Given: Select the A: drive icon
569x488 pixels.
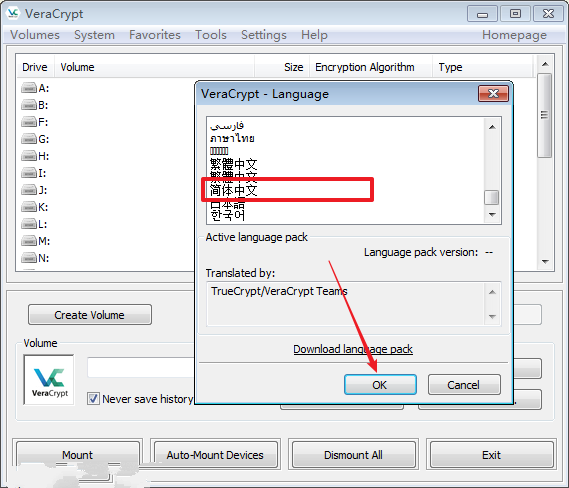Looking at the screenshot, I should click(29, 88).
